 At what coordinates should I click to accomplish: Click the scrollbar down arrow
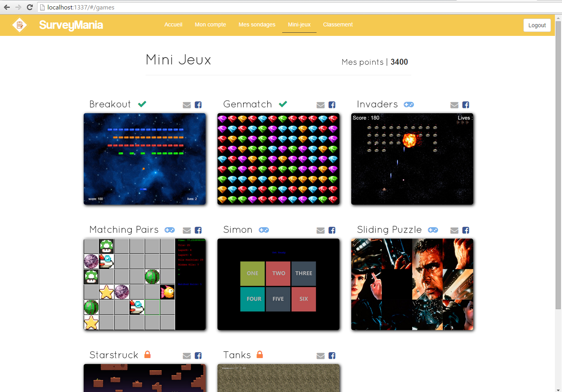coord(558,389)
